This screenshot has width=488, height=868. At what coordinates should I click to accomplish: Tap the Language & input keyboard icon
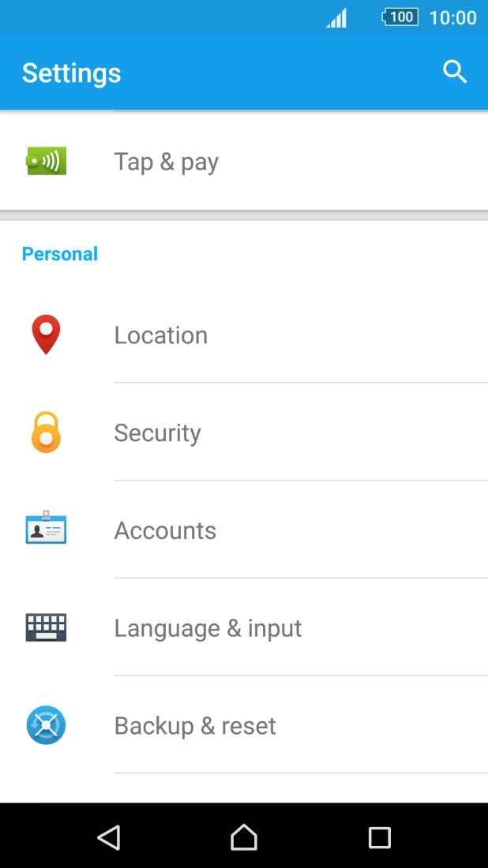[46, 627]
